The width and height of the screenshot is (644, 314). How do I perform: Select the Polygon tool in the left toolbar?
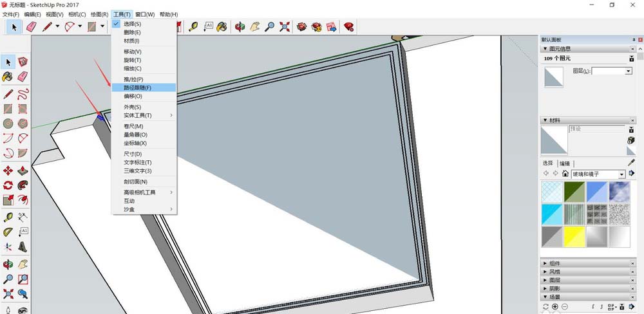pos(23,124)
